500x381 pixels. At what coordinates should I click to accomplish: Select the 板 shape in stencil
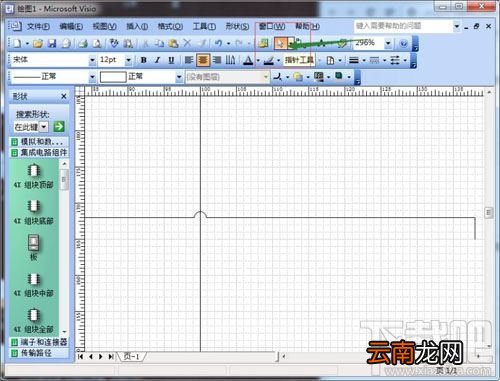33,247
